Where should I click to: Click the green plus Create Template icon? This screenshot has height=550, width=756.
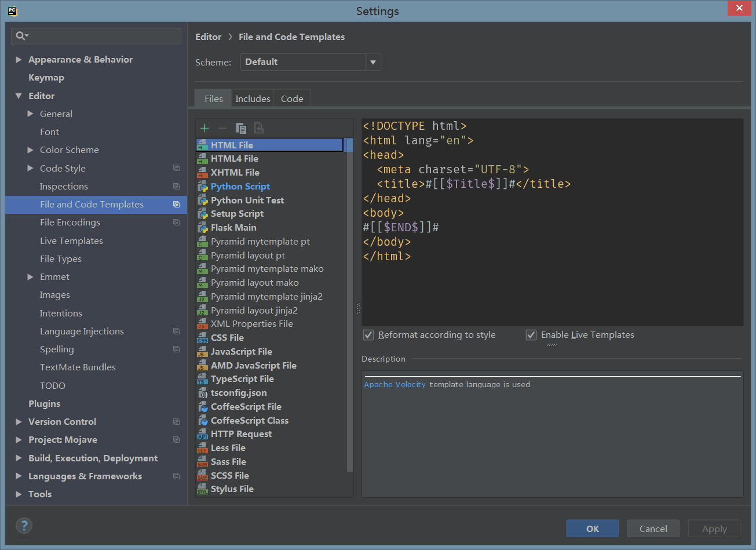coord(204,128)
